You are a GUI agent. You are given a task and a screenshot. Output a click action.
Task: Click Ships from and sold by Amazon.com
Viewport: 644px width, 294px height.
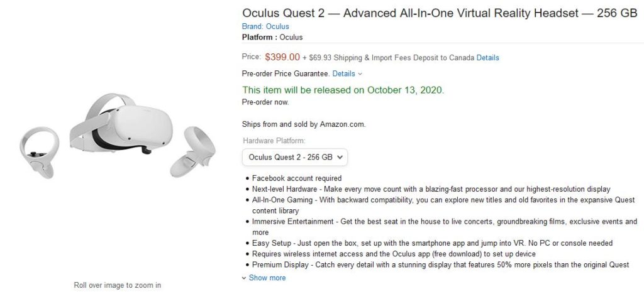(303, 124)
